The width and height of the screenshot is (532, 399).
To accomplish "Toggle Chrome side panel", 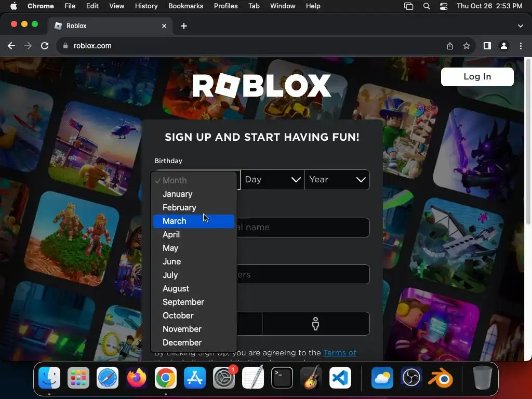I will (487, 46).
